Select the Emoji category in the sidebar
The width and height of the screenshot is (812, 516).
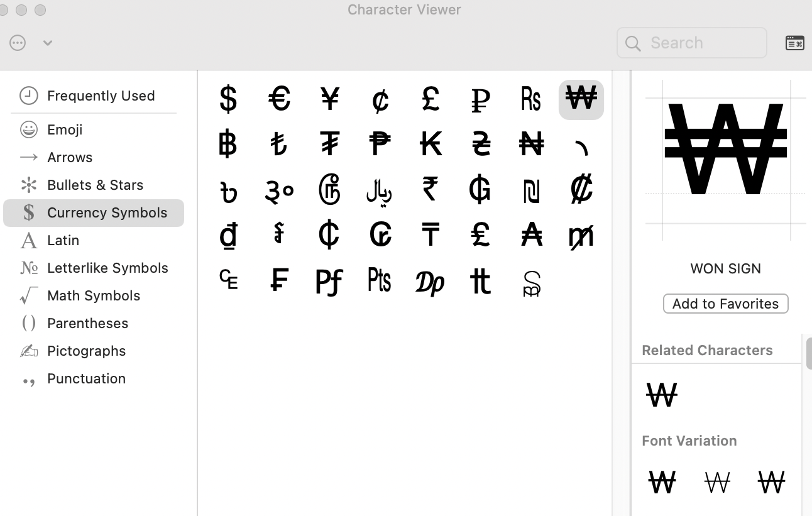[x=65, y=129]
